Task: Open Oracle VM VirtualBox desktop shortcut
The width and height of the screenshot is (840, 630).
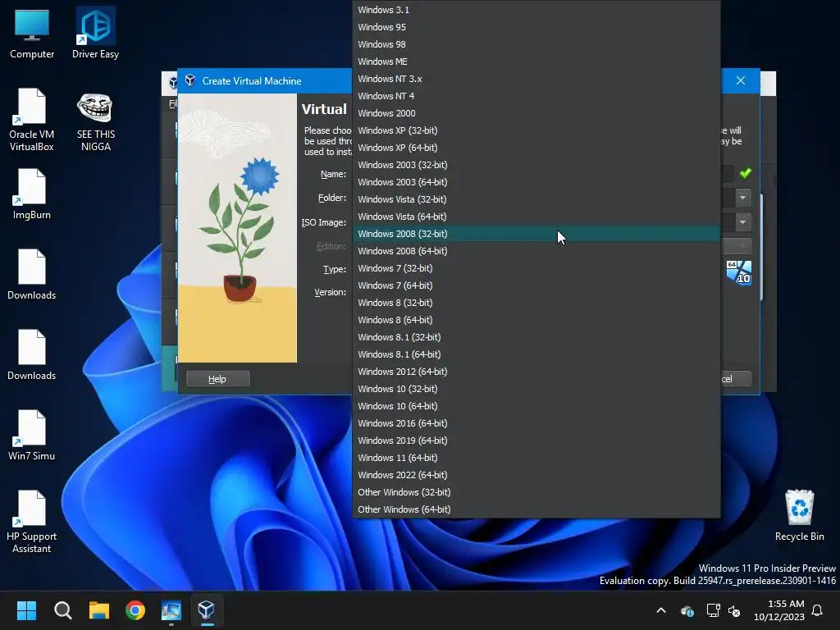Action: coord(32,120)
